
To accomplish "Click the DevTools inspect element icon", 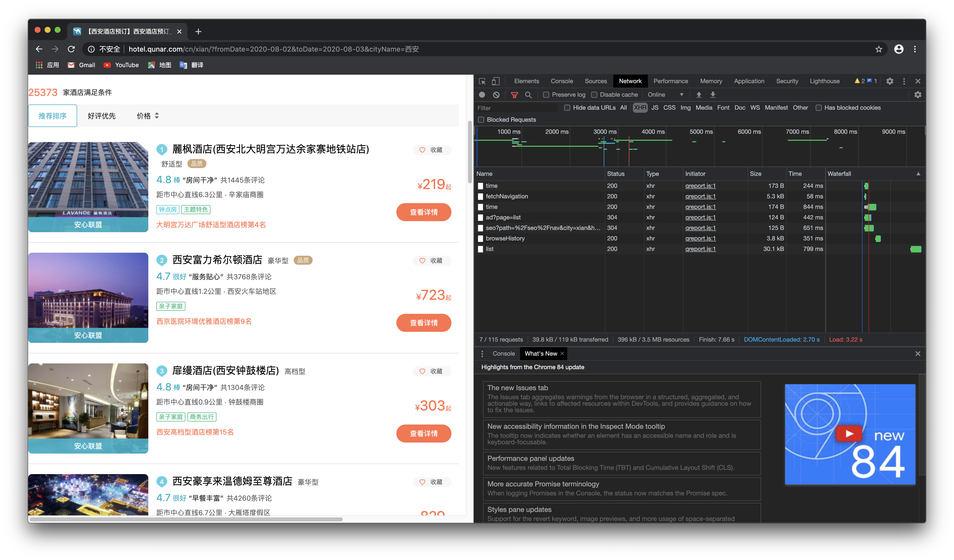I will [x=482, y=81].
